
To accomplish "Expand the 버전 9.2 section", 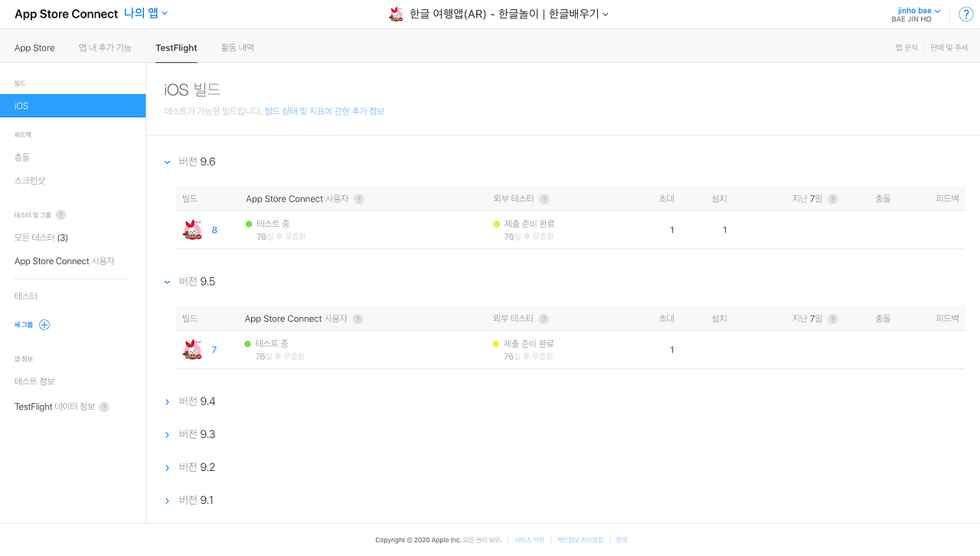I will [168, 467].
